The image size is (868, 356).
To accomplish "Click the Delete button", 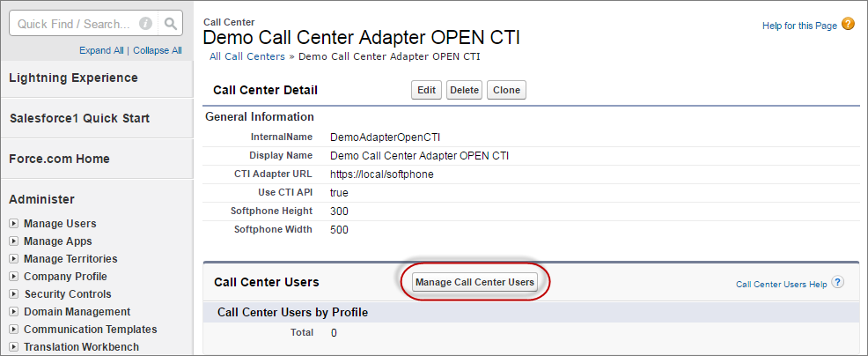I will [x=464, y=91].
